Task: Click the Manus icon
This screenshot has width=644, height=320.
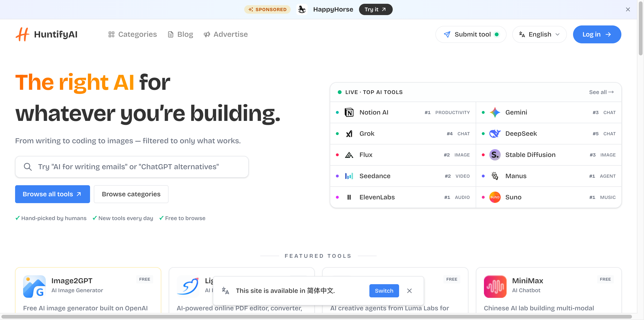Action: point(495,176)
